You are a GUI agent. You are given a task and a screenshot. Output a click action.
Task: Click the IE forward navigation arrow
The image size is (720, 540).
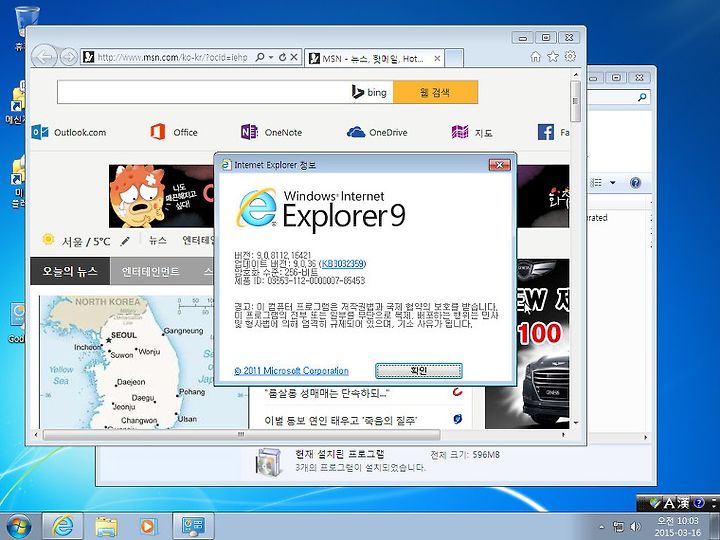69,57
